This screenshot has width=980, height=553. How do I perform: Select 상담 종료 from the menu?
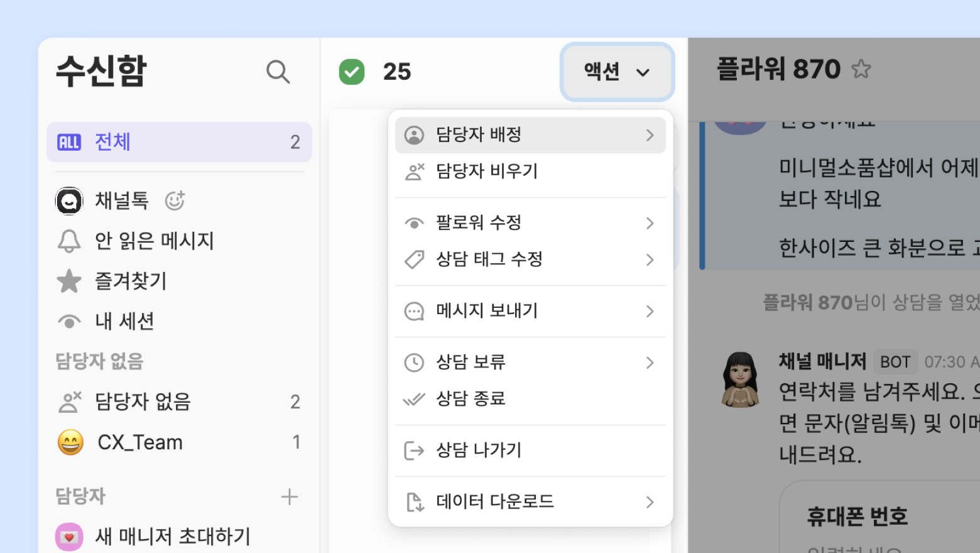pyautogui.click(x=471, y=399)
